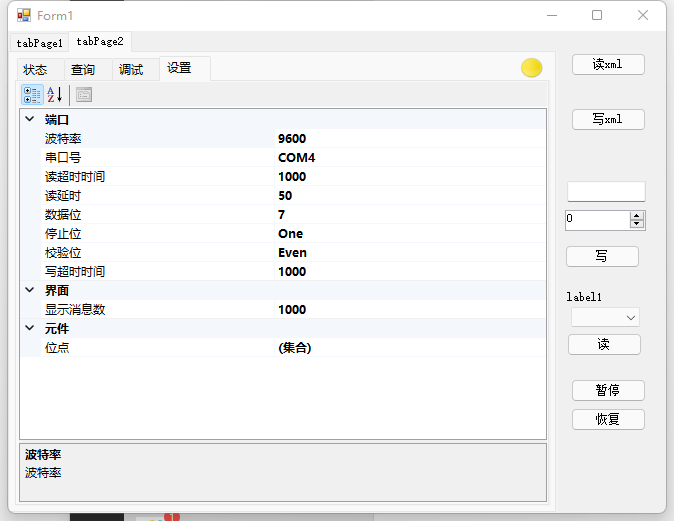Sort properties alphabetically
This screenshot has height=521, width=674.
55,95
